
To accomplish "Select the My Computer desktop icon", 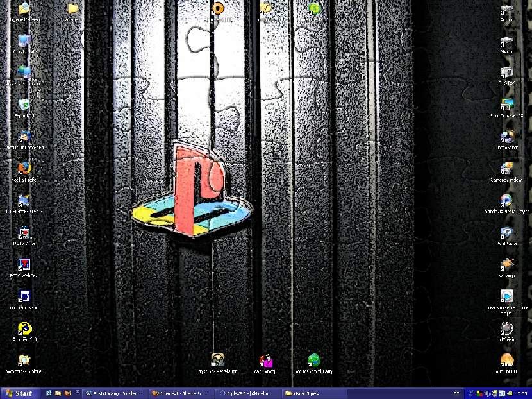I will [x=25, y=44].
